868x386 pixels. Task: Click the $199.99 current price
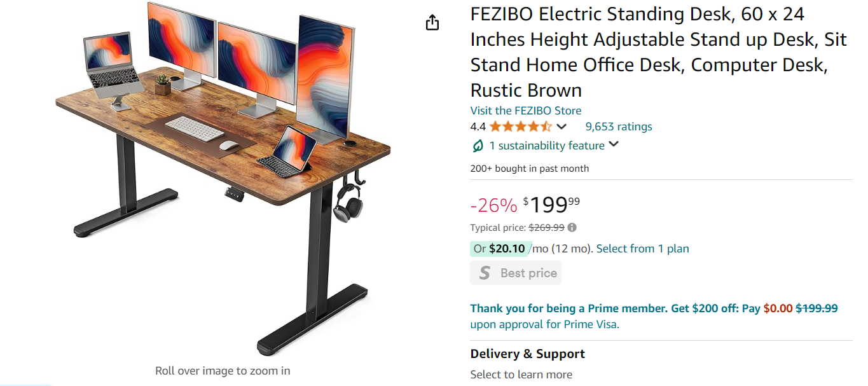click(551, 205)
